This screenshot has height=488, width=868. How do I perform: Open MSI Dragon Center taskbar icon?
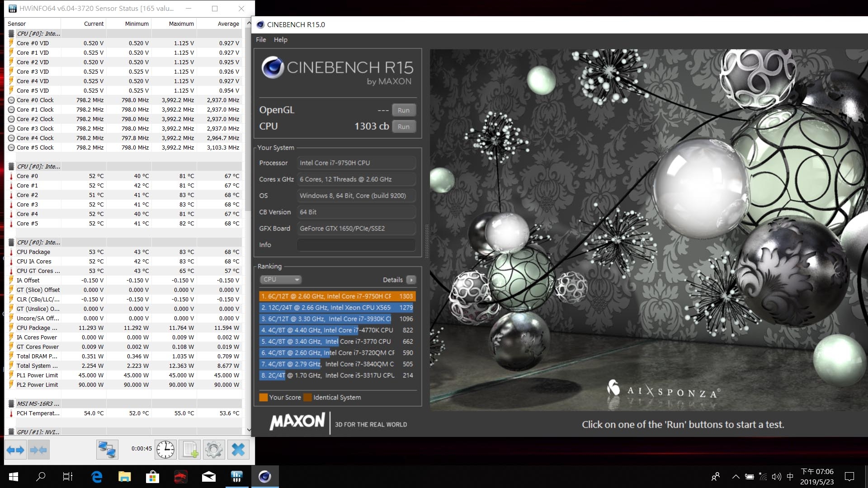click(180, 477)
